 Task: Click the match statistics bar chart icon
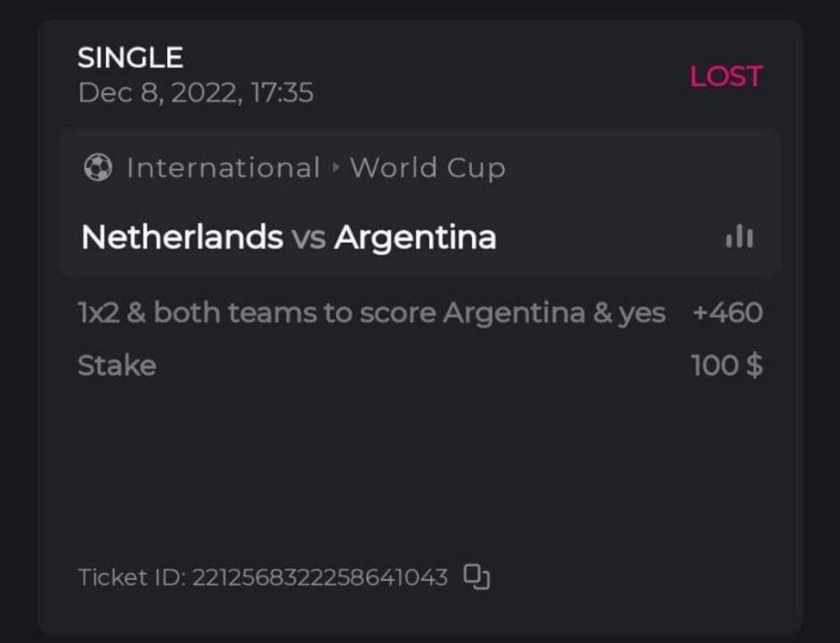pos(739,238)
